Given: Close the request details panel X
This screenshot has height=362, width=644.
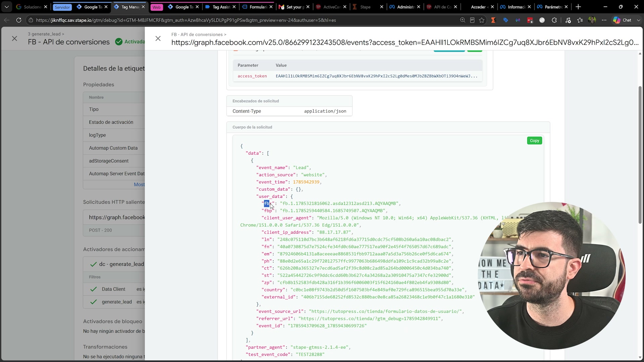Looking at the screenshot, I should coord(158,39).
